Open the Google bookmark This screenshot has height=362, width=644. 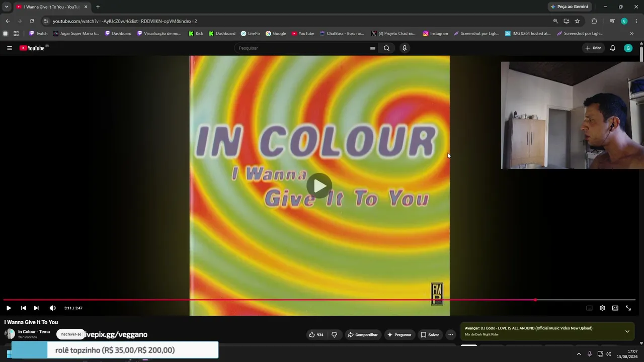pos(276,34)
